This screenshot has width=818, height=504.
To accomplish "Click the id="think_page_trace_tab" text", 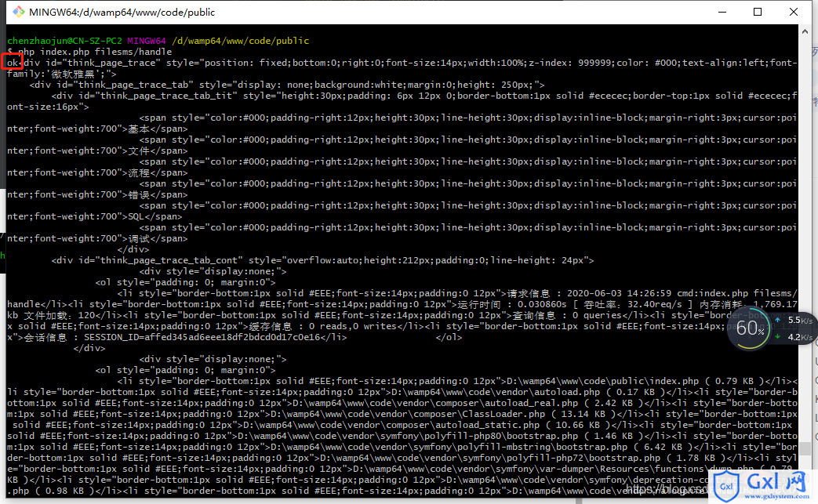I will (x=125, y=85).
